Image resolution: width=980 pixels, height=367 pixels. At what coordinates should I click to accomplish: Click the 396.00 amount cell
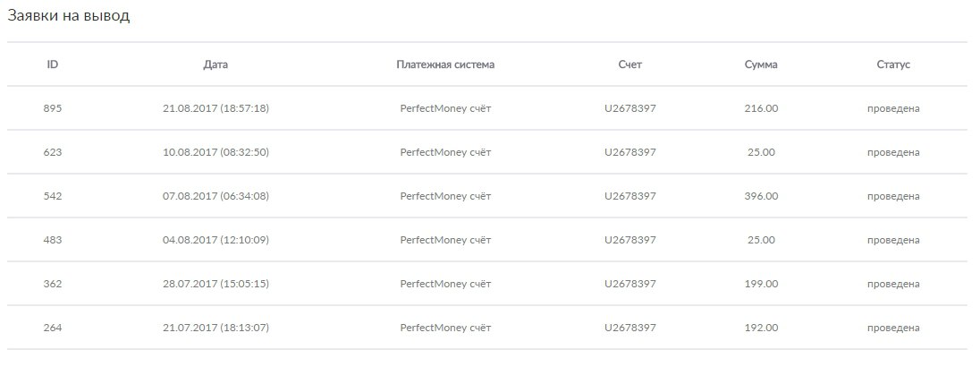761,196
